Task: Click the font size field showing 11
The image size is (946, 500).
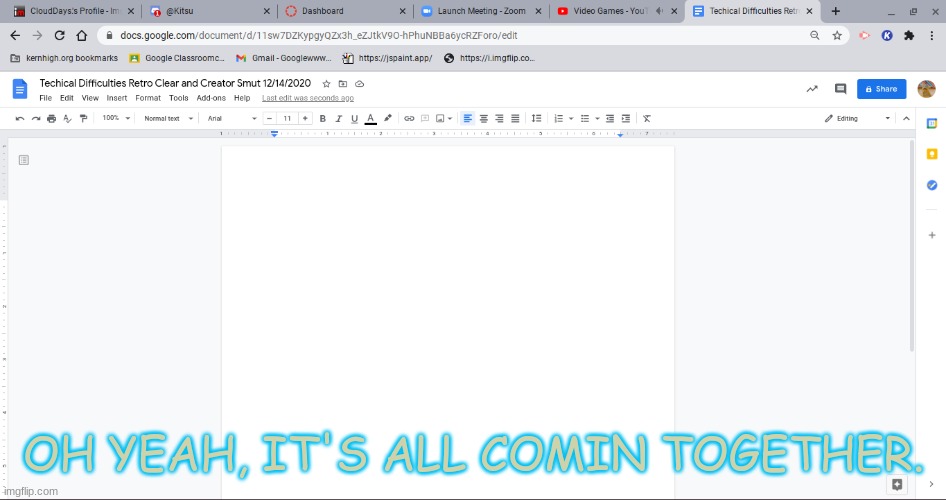Action: (287, 118)
